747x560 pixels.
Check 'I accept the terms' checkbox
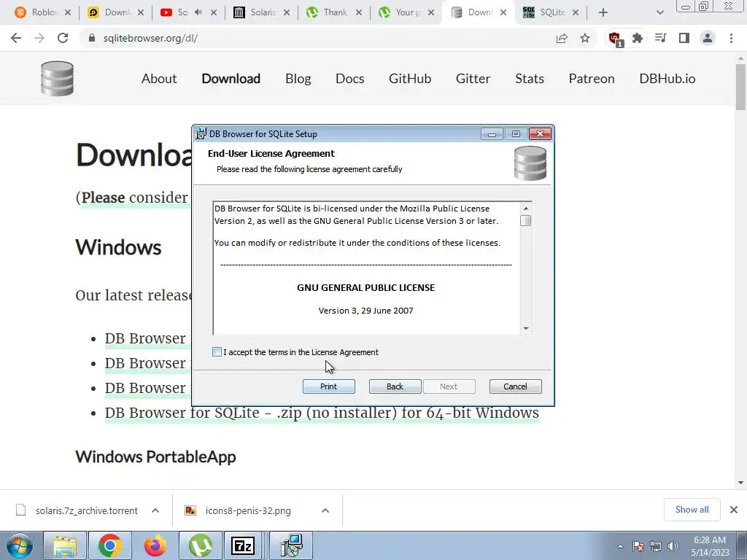[x=217, y=352]
